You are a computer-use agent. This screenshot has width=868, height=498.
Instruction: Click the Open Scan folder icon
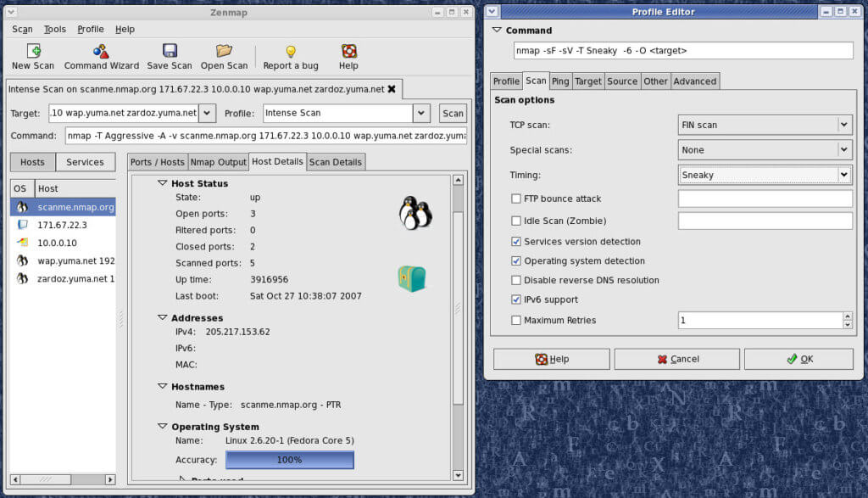(224, 51)
